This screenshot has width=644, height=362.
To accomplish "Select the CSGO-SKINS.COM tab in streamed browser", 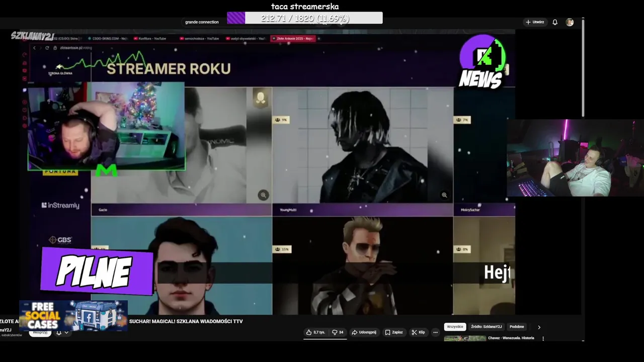I will click(107, 38).
